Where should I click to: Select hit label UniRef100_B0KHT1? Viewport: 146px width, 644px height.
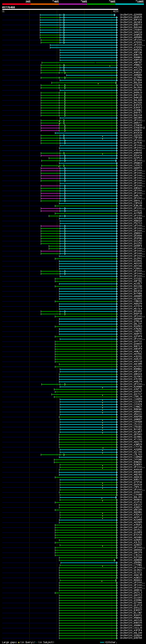[131, 615]
